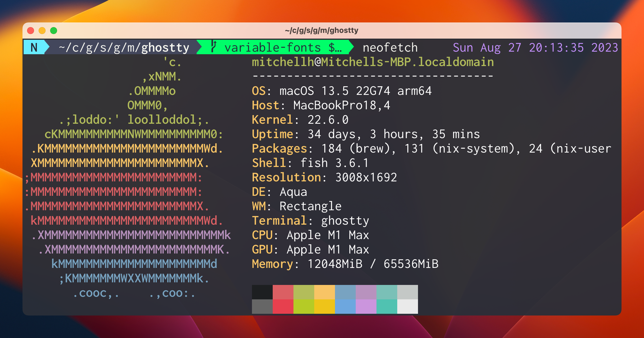This screenshot has width=644, height=338.
Task: Click the green zoom window button
Action: pyautogui.click(x=54, y=31)
